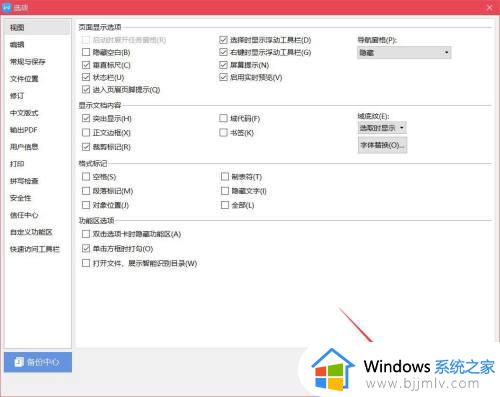Enable the 隐藏空白(B) checkbox
This screenshot has height=397, width=500.
[x=86, y=52]
